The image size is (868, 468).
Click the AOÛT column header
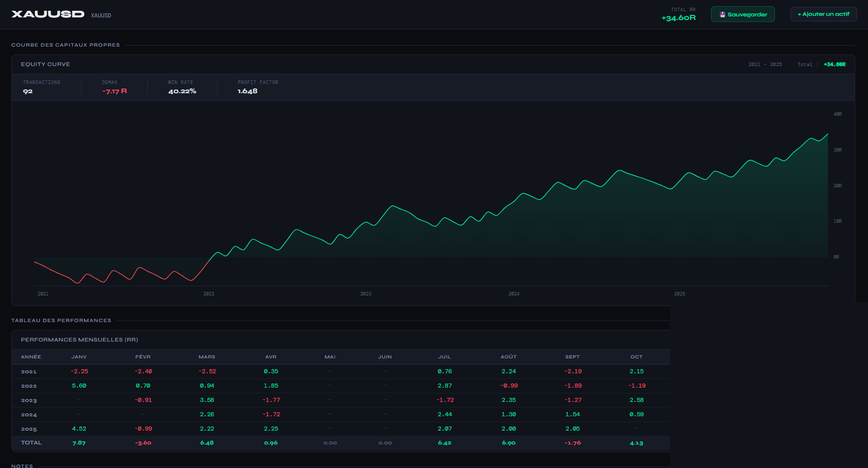tap(509, 357)
